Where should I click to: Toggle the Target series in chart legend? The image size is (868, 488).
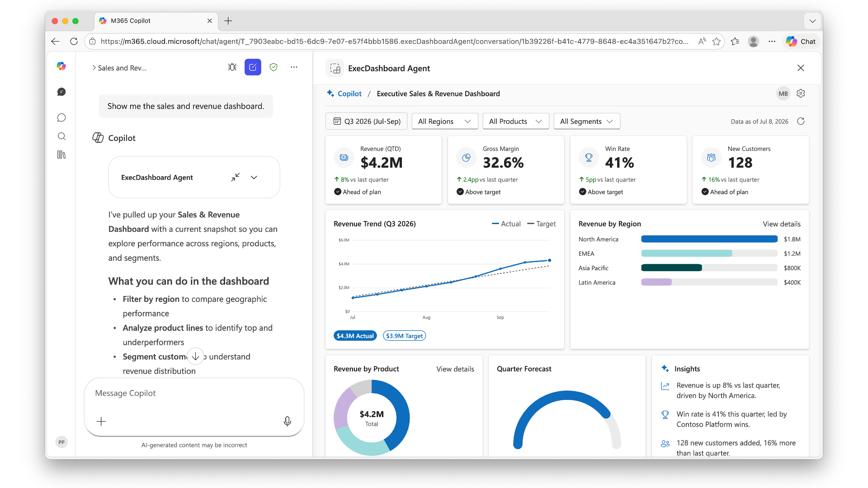[x=542, y=224]
